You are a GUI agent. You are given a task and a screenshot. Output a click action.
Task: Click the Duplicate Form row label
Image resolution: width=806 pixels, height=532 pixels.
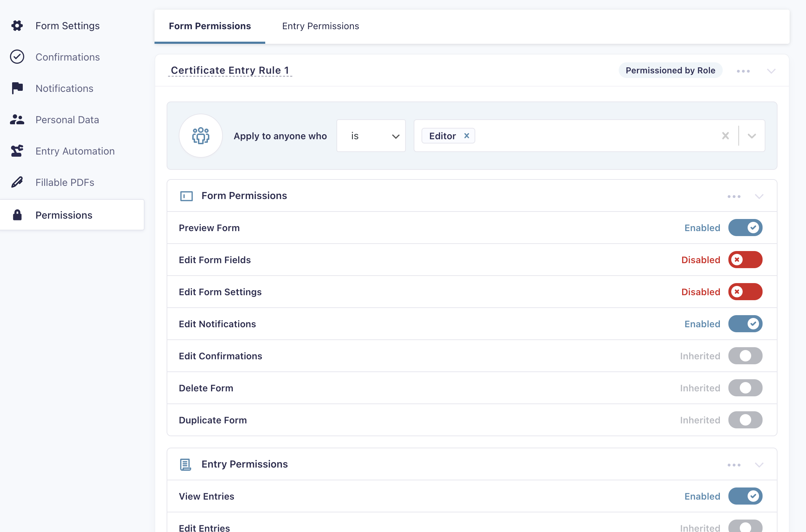pyautogui.click(x=213, y=420)
